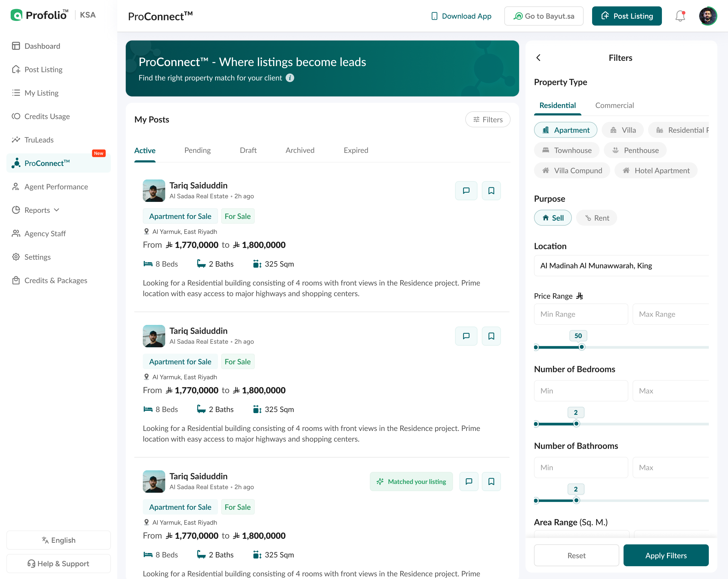Go back using the Filters panel arrow
The width and height of the screenshot is (728, 579).
click(539, 58)
